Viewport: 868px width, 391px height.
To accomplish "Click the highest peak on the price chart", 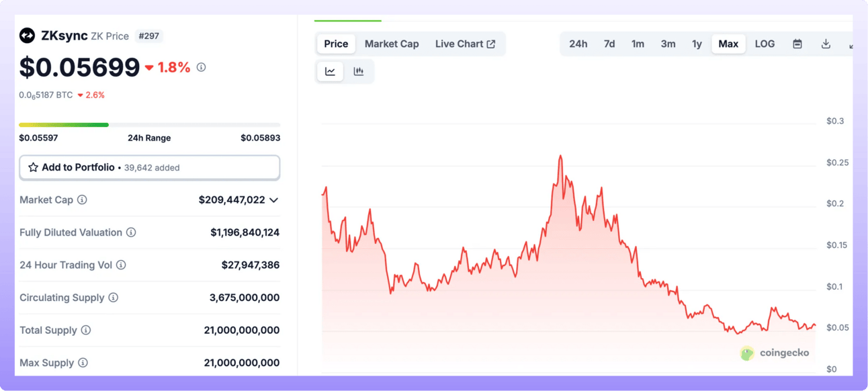I will (x=560, y=156).
